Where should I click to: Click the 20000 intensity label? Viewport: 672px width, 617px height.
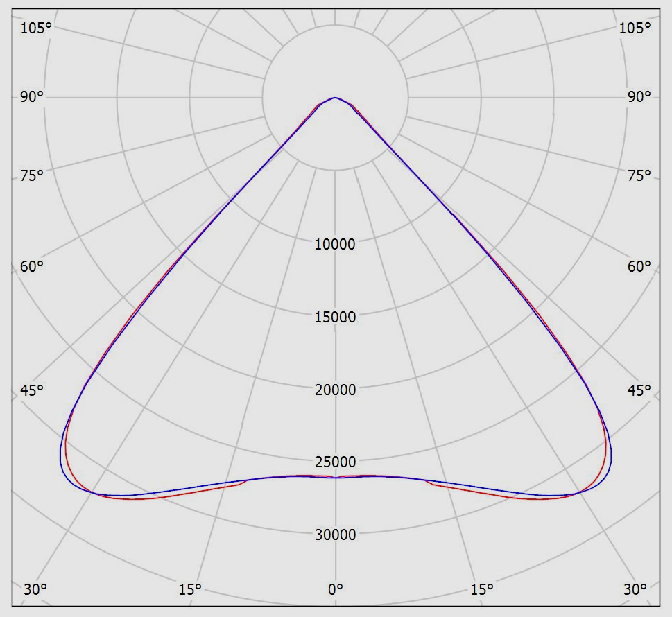coord(335,390)
